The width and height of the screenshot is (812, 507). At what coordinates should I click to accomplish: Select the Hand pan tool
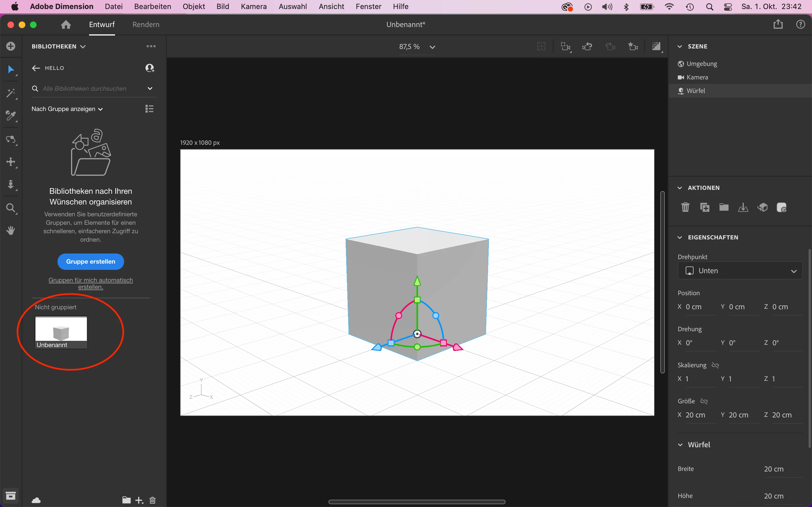(11, 230)
